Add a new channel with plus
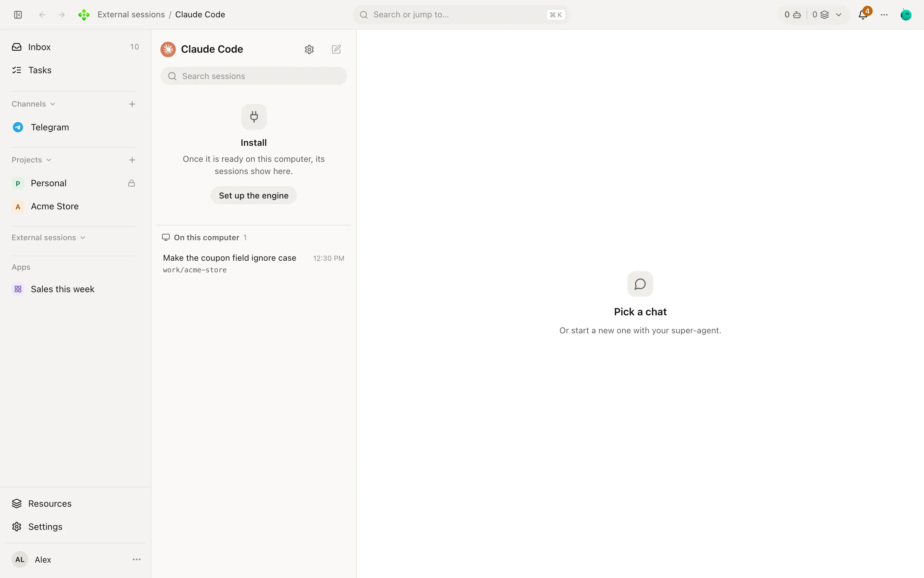The width and height of the screenshot is (924, 578). coord(132,104)
